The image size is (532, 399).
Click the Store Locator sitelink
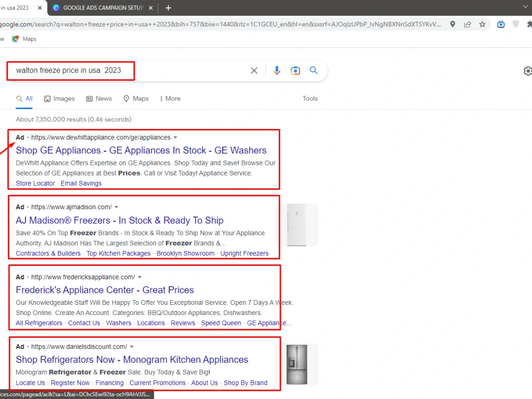[x=35, y=184]
